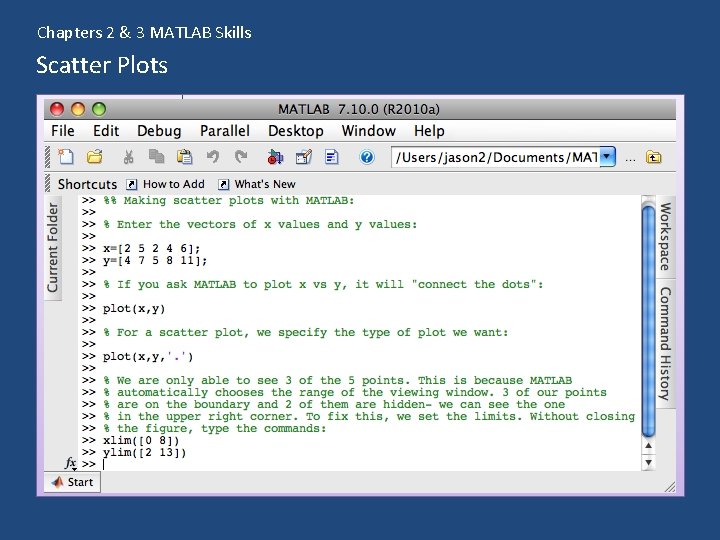
Task: Click the Start button
Action: pyautogui.click(x=73, y=482)
